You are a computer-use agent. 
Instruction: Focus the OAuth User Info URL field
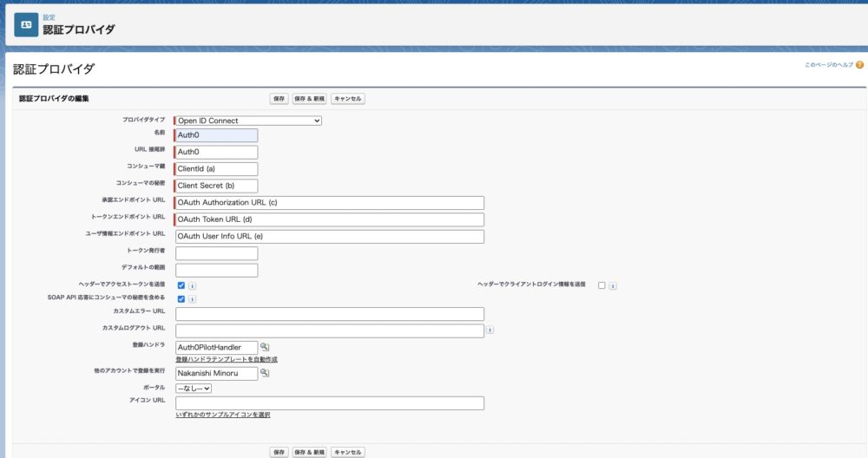[329, 236]
